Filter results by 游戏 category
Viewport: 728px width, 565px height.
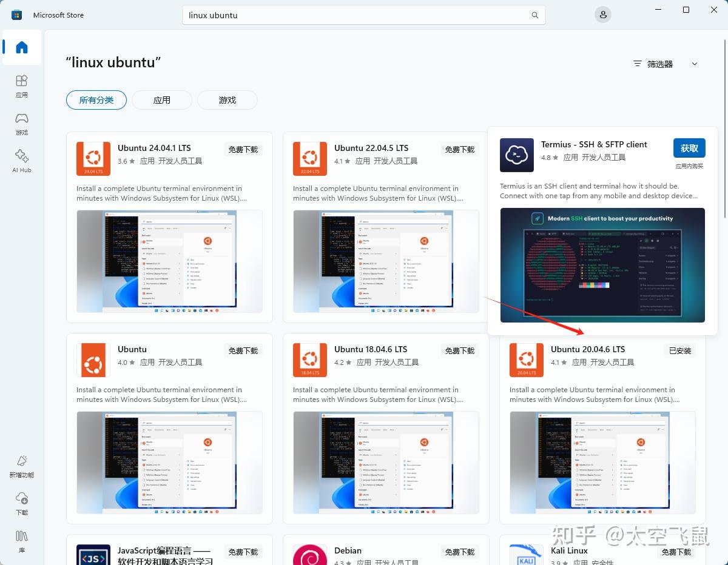227,100
